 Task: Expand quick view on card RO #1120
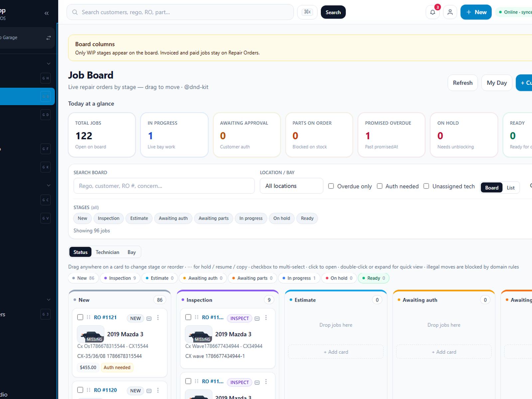pos(149,391)
